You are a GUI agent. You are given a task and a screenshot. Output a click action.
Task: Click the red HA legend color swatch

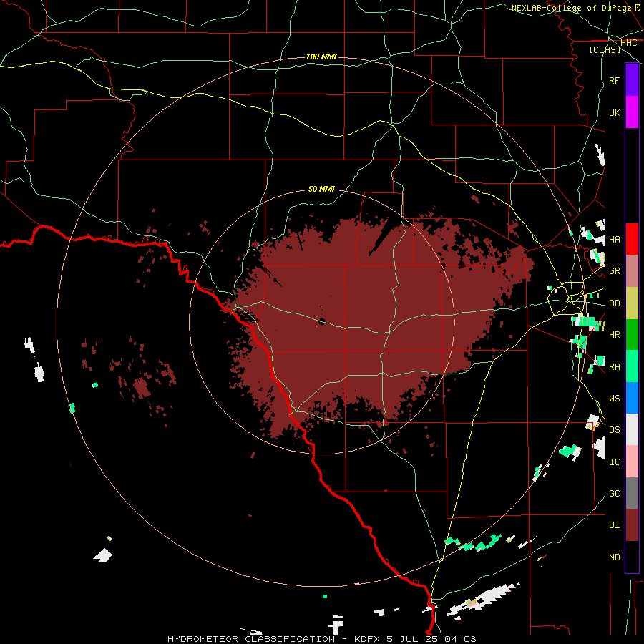632,239
